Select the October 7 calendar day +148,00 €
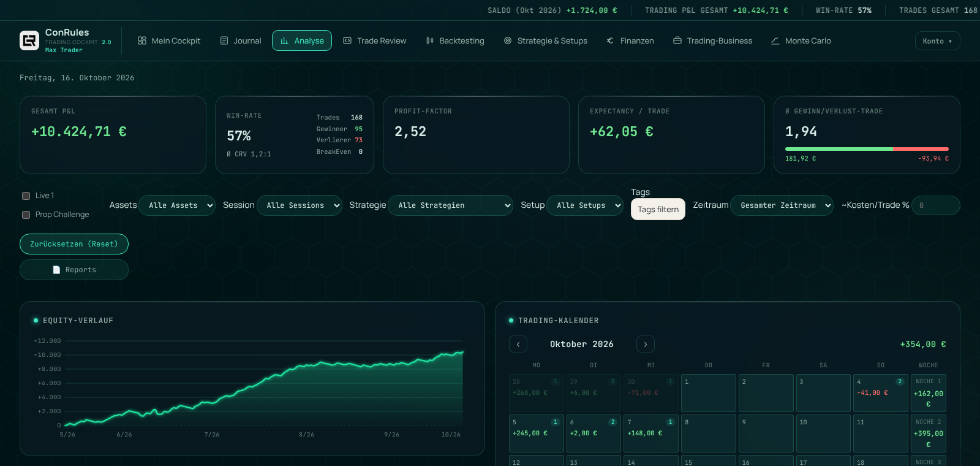This screenshot has height=466, width=980. (651, 434)
